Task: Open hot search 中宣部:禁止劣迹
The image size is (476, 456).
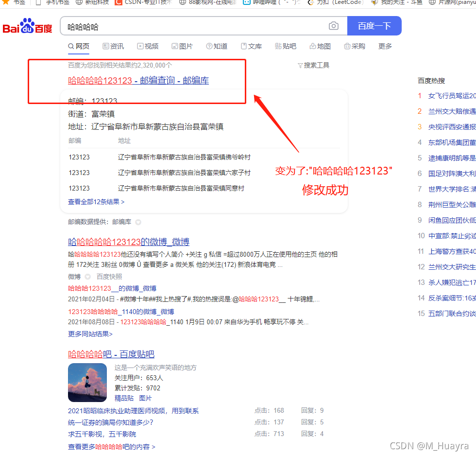Action: click(452, 236)
